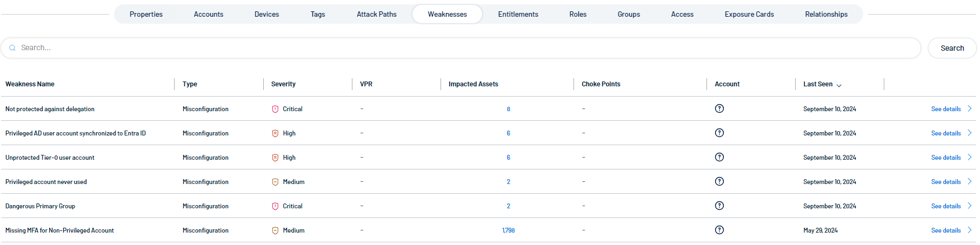Click account icon in Missing MFA row
This screenshot has width=980, height=245.
[719, 230]
